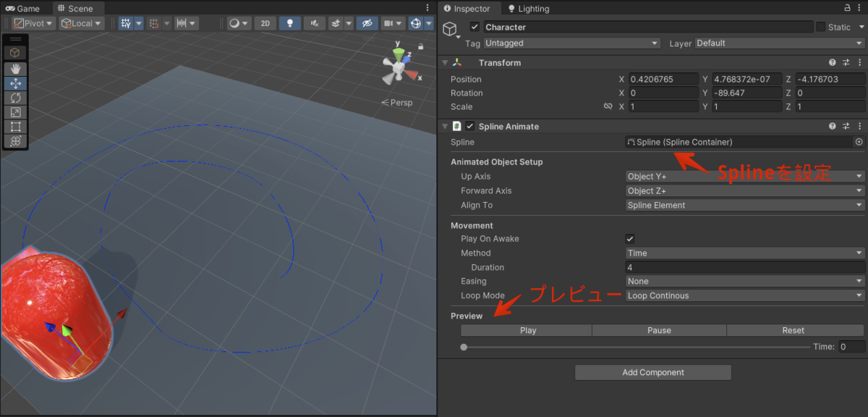Click scene effects layers icon
Viewport: 868px width, 417px height.
tap(336, 23)
